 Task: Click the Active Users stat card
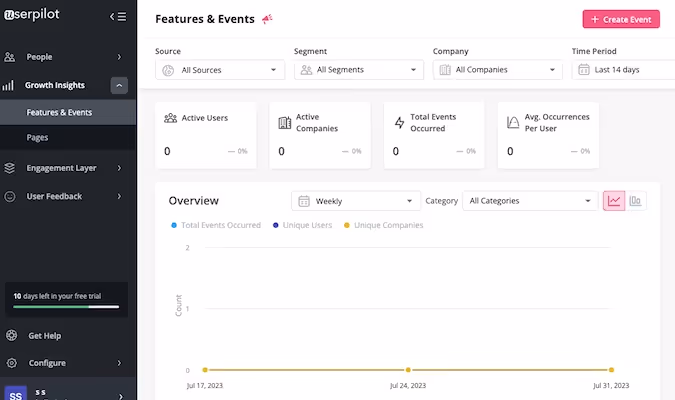point(206,135)
